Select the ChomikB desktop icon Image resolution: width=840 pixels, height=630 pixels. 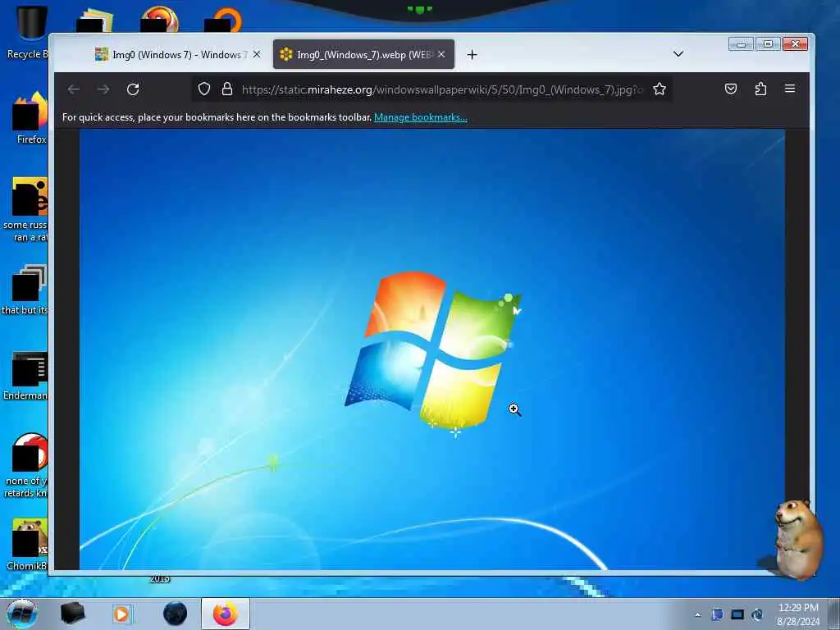[27, 545]
